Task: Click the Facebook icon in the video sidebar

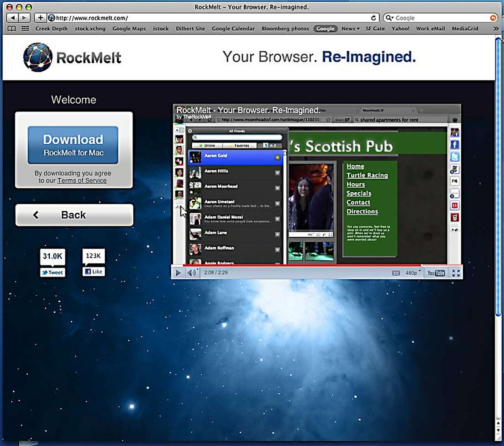Action: point(454,145)
